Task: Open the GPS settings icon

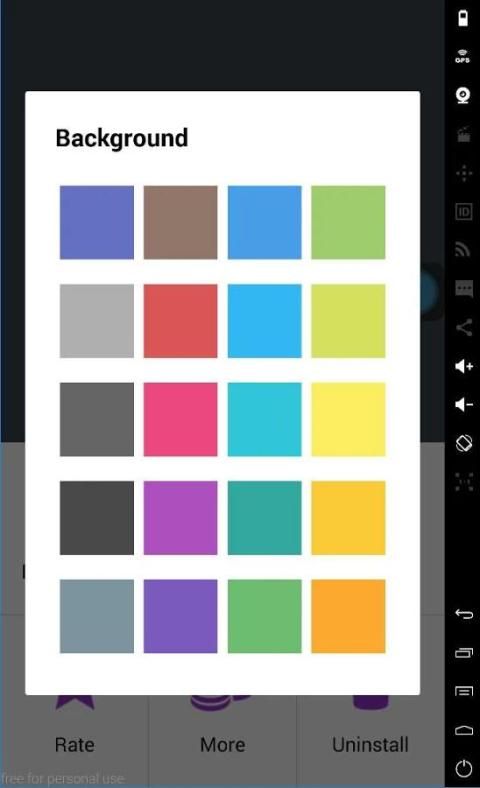Action: pos(462,56)
